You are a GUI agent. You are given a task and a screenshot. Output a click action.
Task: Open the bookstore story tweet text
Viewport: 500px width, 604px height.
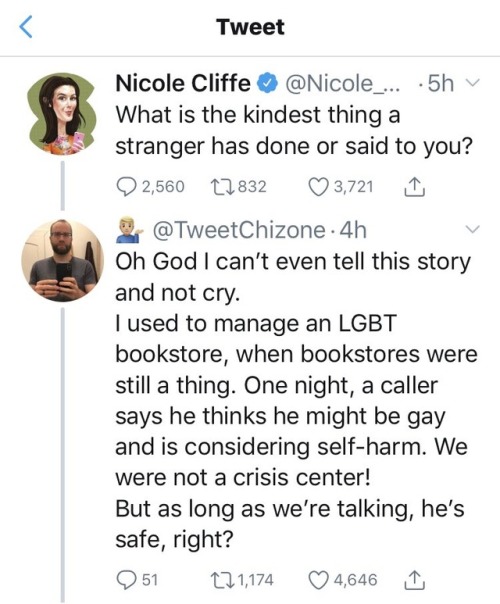[296, 400]
